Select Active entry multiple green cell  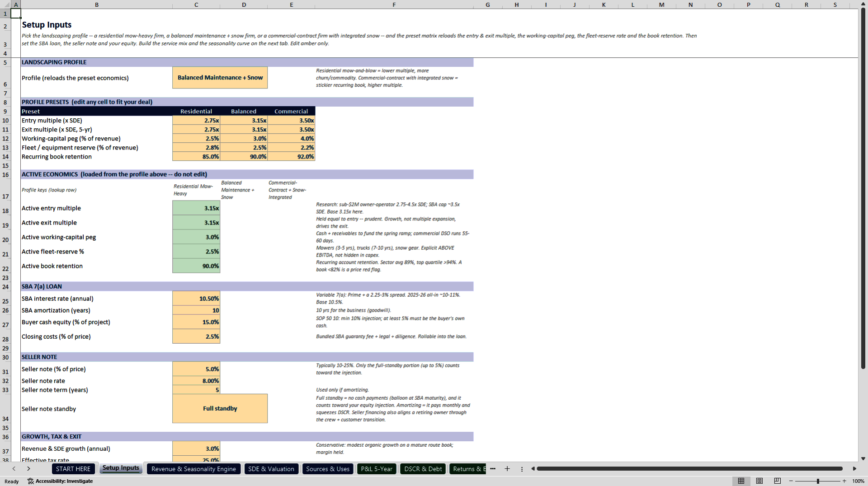(196, 208)
